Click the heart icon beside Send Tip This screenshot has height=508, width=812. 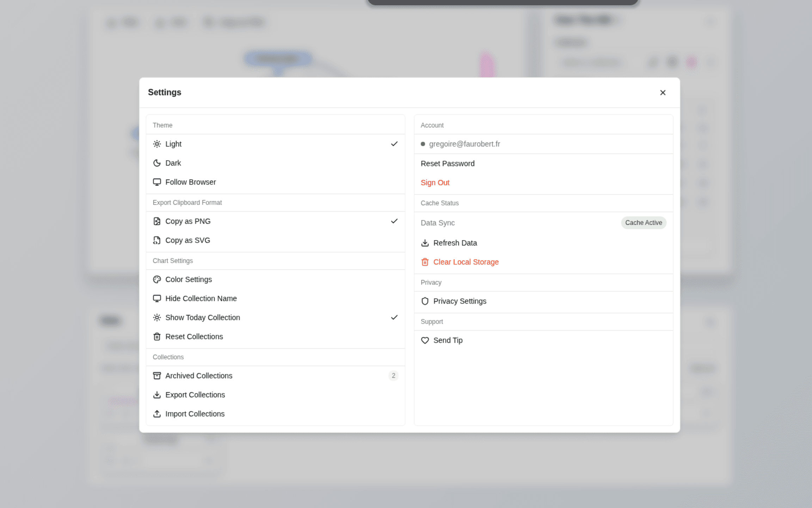[x=425, y=340]
